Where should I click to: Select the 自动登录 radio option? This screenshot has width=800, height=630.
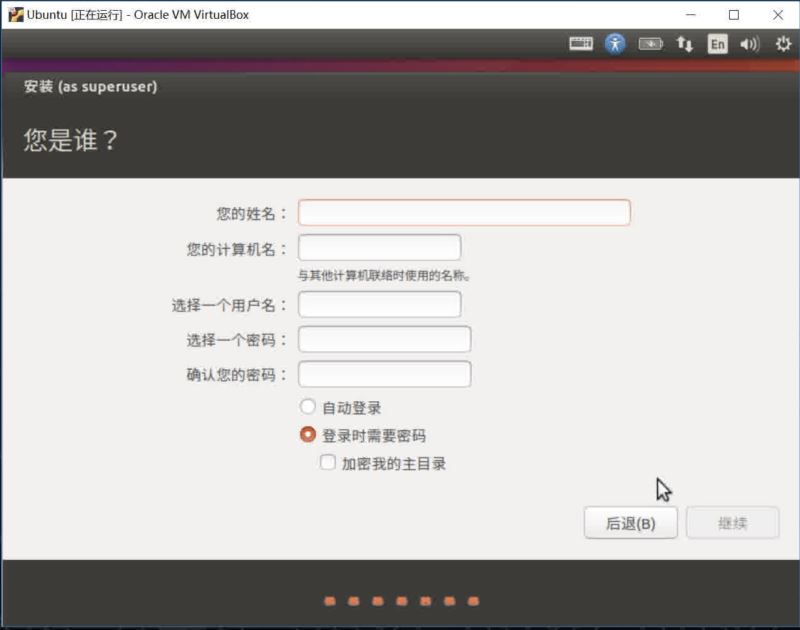pyautogui.click(x=308, y=407)
